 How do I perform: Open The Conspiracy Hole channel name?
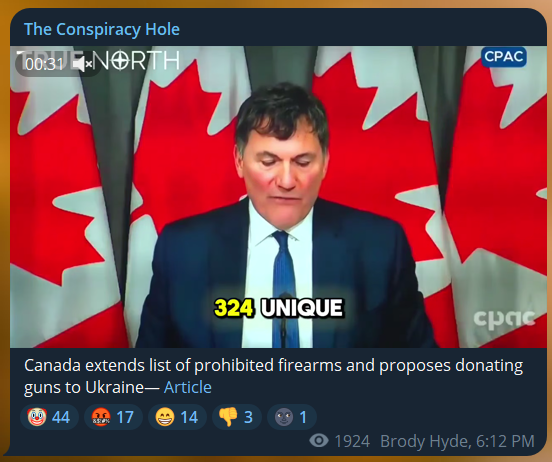tap(102, 29)
